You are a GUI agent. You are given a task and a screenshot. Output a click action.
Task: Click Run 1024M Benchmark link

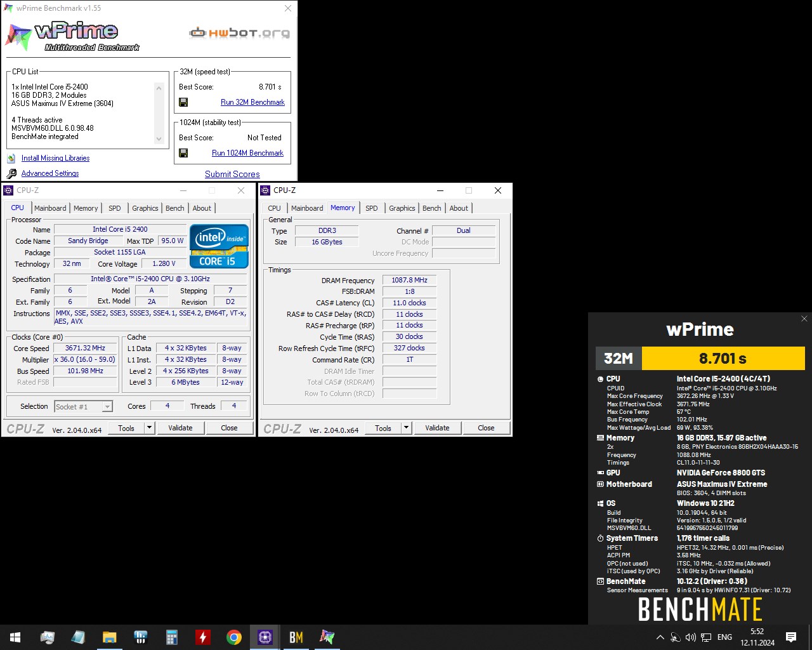(x=247, y=153)
